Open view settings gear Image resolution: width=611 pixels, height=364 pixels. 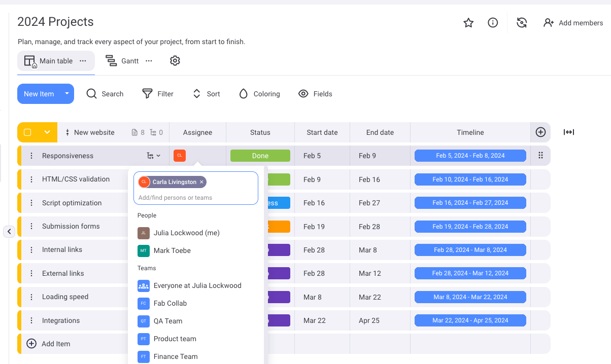pyautogui.click(x=175, y=61)
